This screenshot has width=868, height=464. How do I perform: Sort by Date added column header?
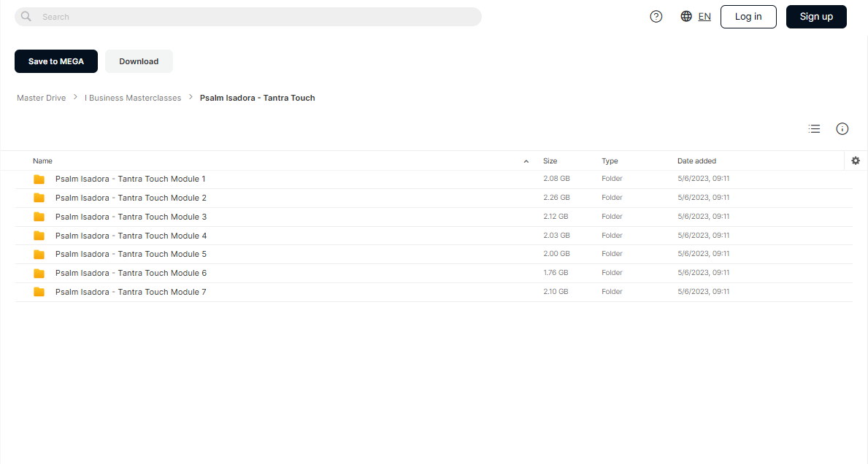click(x=696, y=161)
